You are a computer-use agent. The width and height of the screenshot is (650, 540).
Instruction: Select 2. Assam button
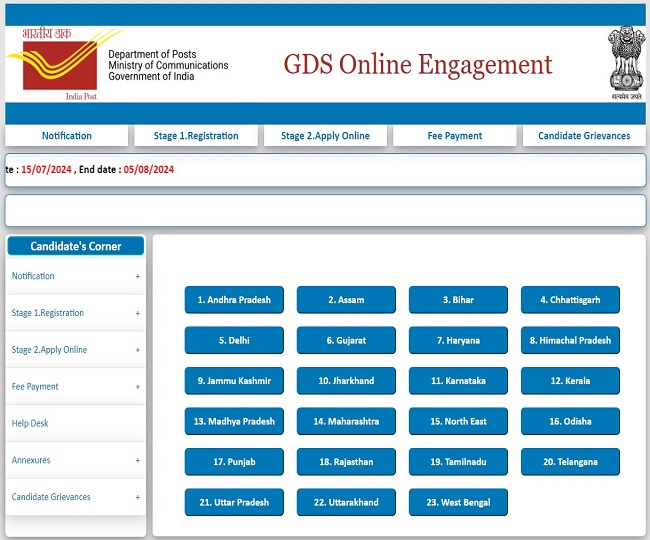click(x=346, y=300)
